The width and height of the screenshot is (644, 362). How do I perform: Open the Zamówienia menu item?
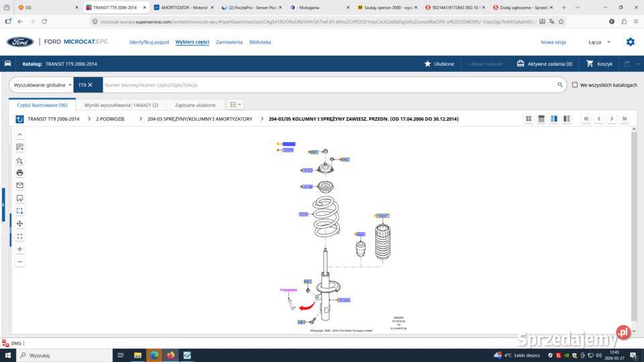click(229, 42)
